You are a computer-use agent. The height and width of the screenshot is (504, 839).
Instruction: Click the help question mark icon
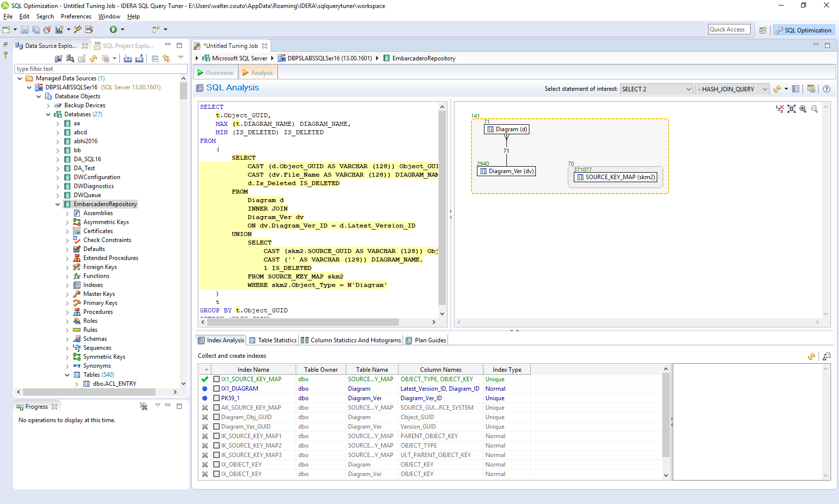pyautogui.click(x=827, y=89)
